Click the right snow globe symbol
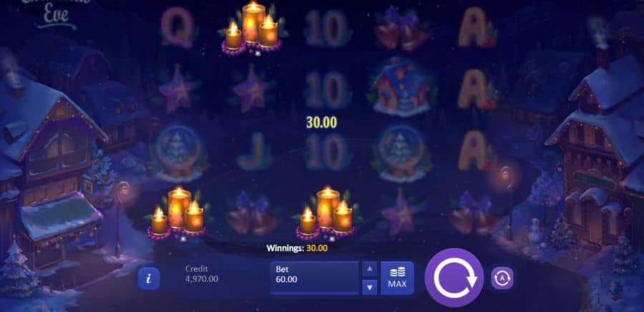 click(401, 153)
